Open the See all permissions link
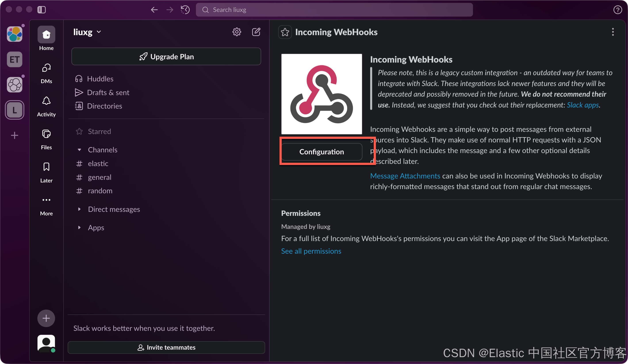Screen dimensions: 628x364 click(311, 251)
